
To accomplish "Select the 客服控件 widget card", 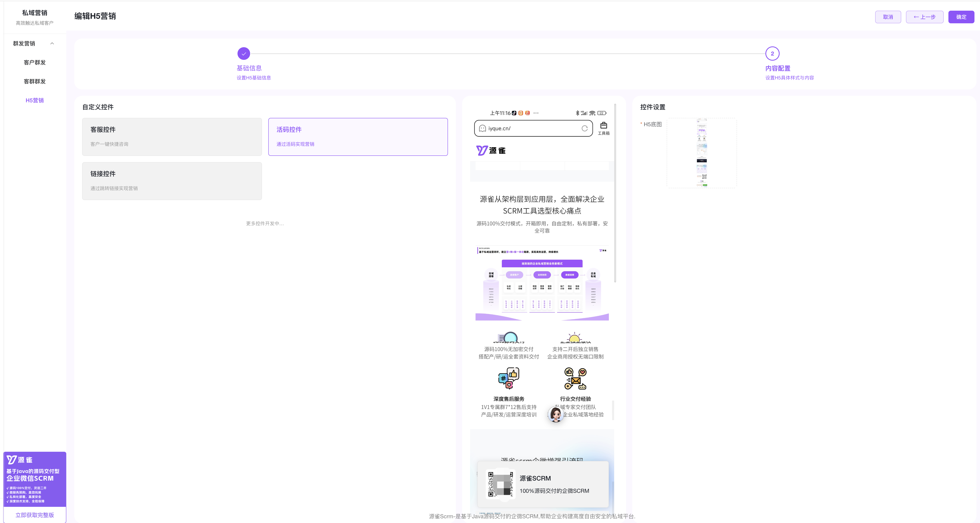I will click(x=172, y=137).
